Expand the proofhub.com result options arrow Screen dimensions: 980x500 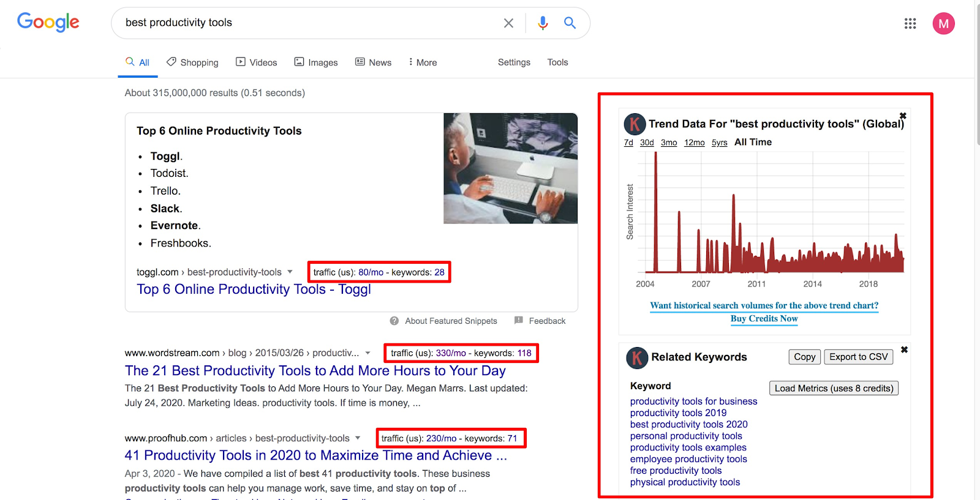[x=358, y=438]
